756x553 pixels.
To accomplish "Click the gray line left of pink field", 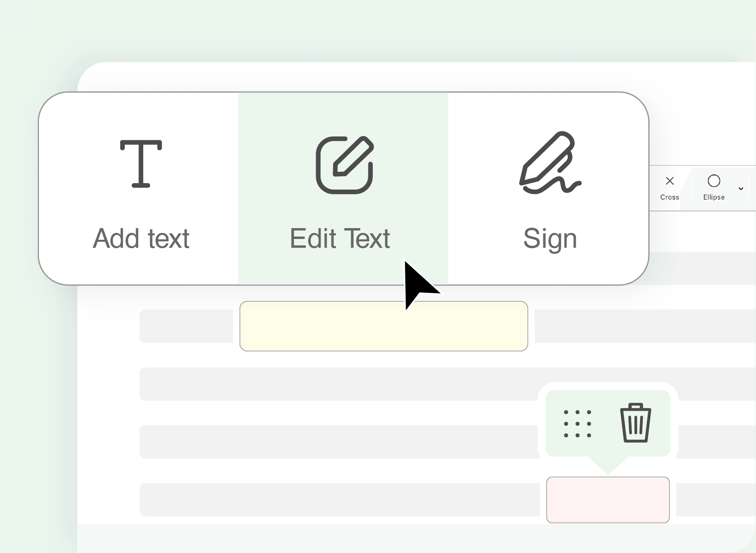I will [339, 500].
